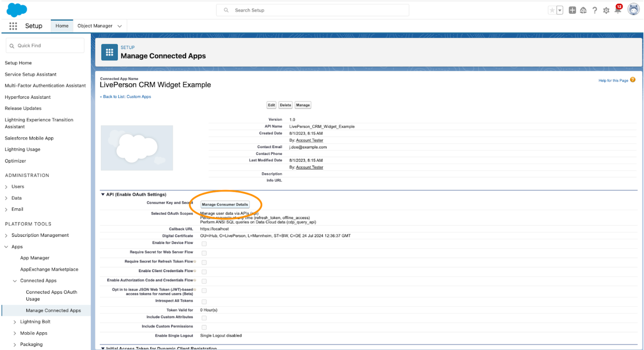
Task: Click the Search Setup magnifier icon
Action: pos(226,10)
